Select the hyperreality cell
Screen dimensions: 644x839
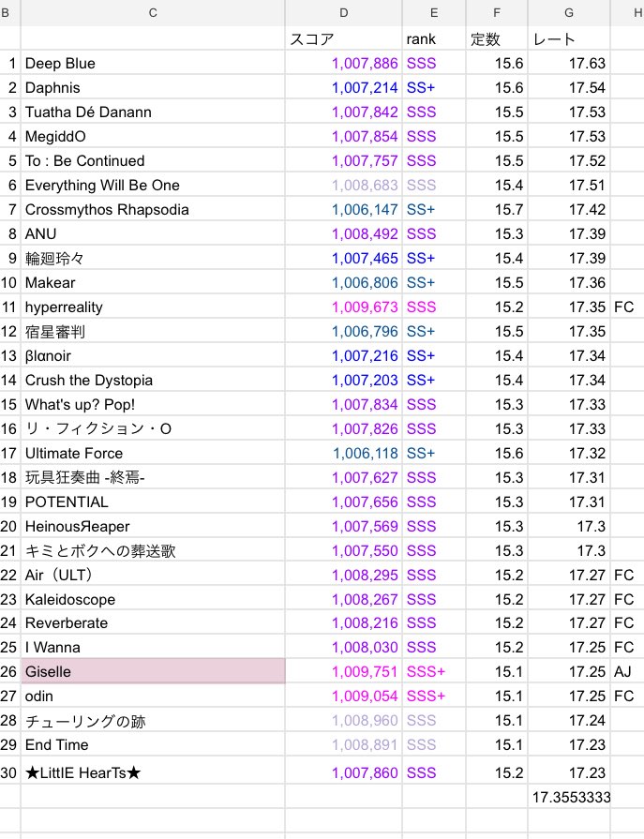tap(153, 307)
